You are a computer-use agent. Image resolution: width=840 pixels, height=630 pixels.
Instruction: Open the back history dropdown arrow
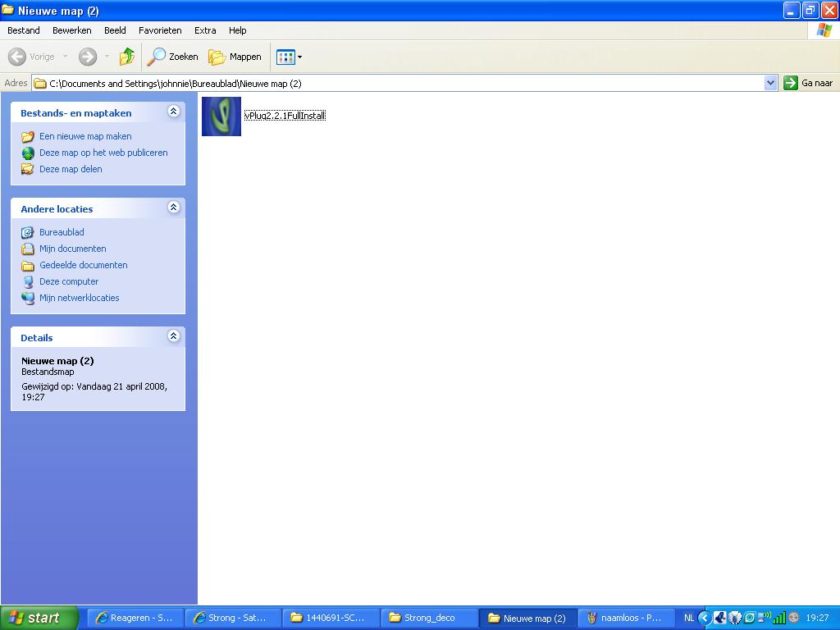66,57
